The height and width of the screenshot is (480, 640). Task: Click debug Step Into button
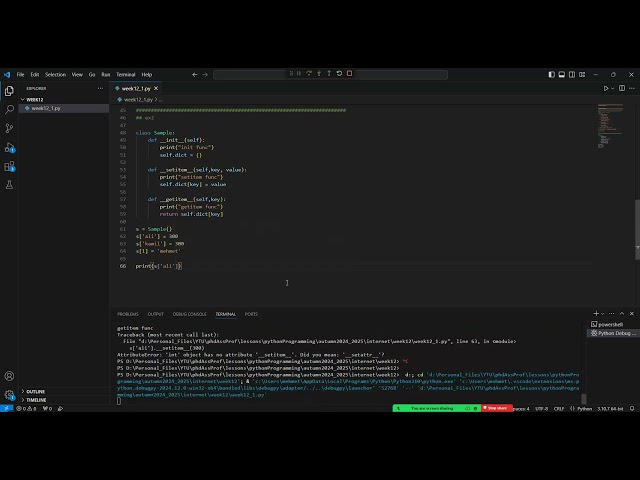tap(319, 73)
